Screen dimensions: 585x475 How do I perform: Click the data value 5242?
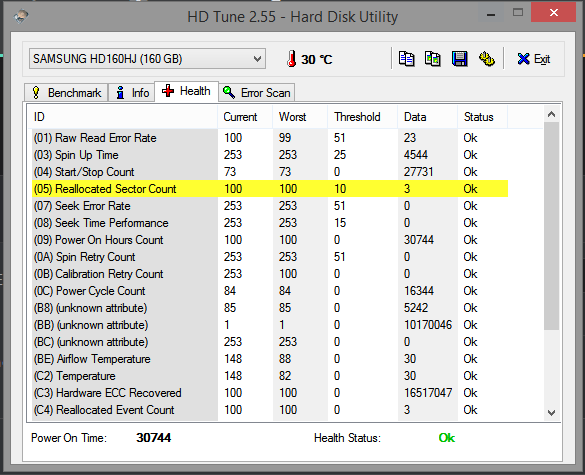[x=416, y=308]
